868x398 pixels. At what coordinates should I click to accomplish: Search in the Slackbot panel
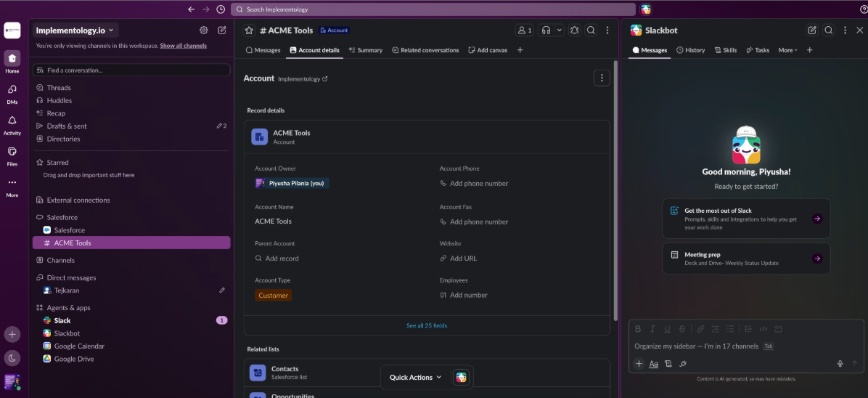pos(829,31)
